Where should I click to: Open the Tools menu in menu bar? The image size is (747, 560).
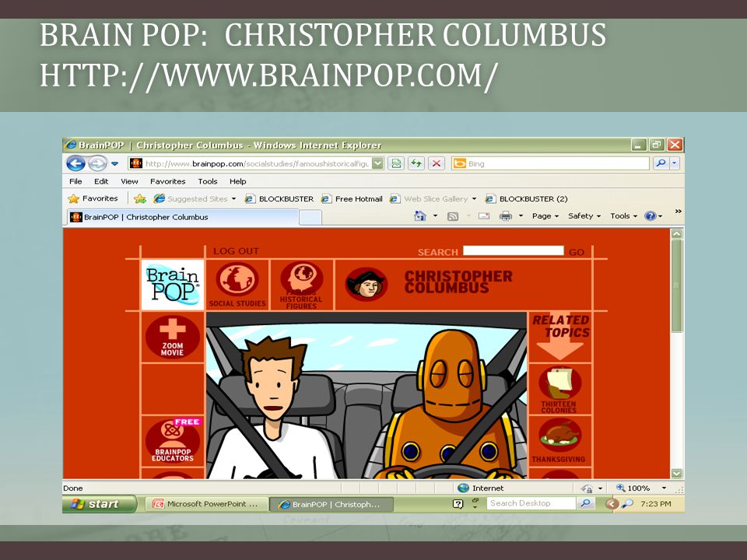[208, 181]
